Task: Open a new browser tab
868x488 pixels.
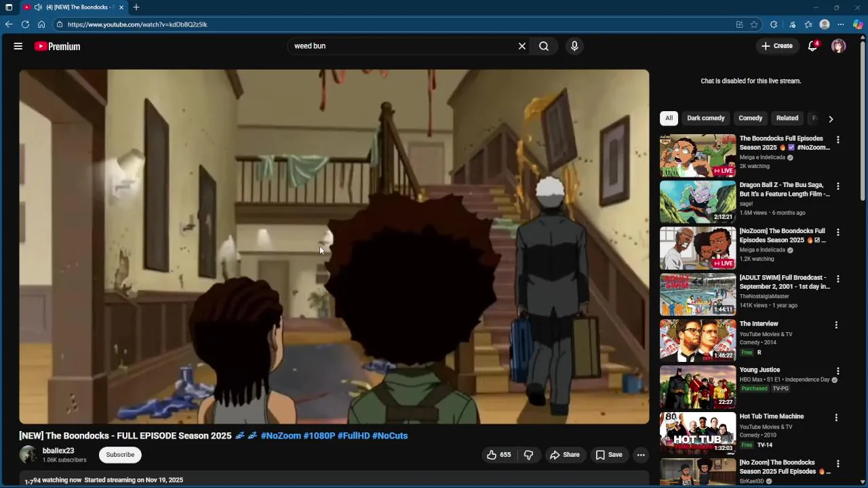Action: tap(136, 7)
